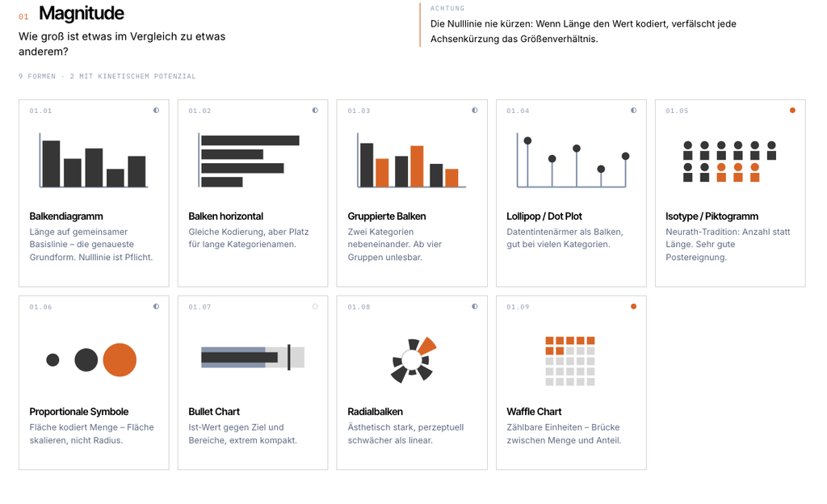Click the orange dot indicator on Waffle Chart card
827x504 pixels.
click(x=633, y=306)
